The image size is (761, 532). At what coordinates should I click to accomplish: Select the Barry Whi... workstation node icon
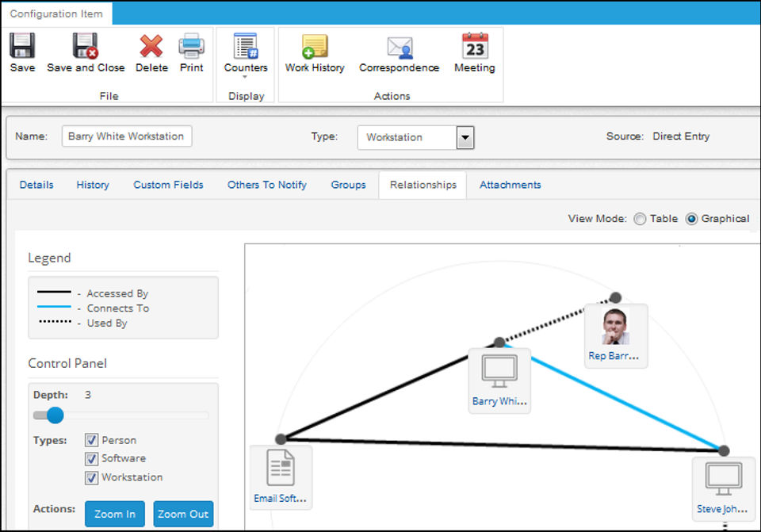coord(499,371)
